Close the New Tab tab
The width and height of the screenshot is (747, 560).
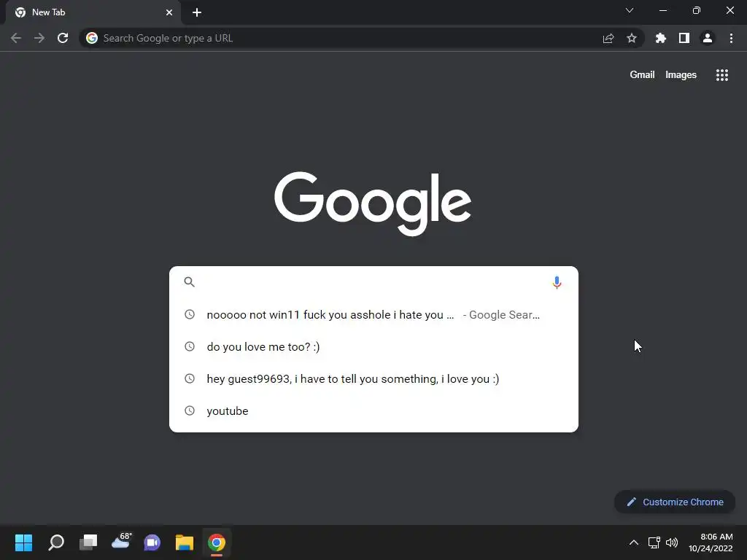169,12
